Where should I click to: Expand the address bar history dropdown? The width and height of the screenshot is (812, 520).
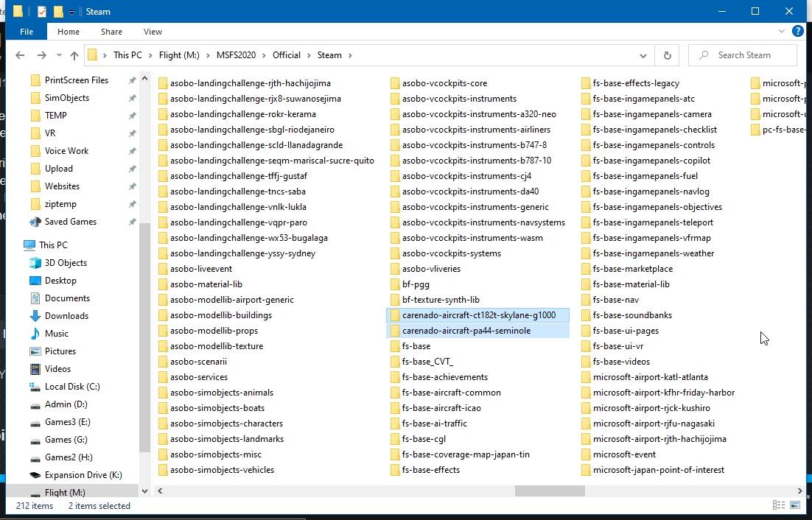click(643, 55)
